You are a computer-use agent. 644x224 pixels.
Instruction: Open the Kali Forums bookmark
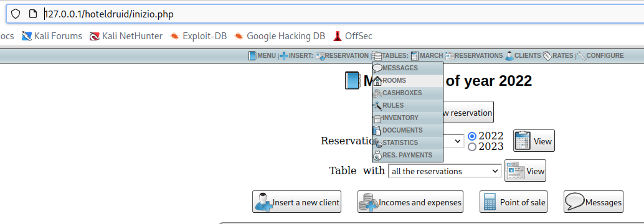point(52,36)
